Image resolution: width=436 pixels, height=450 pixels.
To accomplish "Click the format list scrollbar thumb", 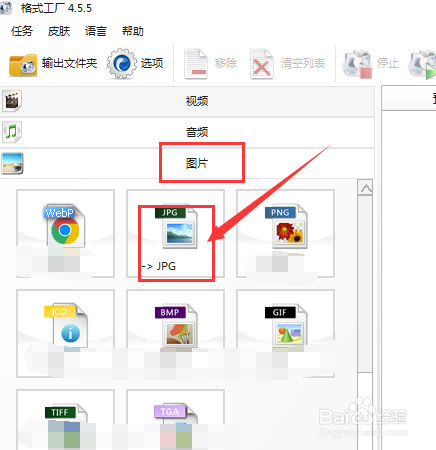I will [365, 284].
